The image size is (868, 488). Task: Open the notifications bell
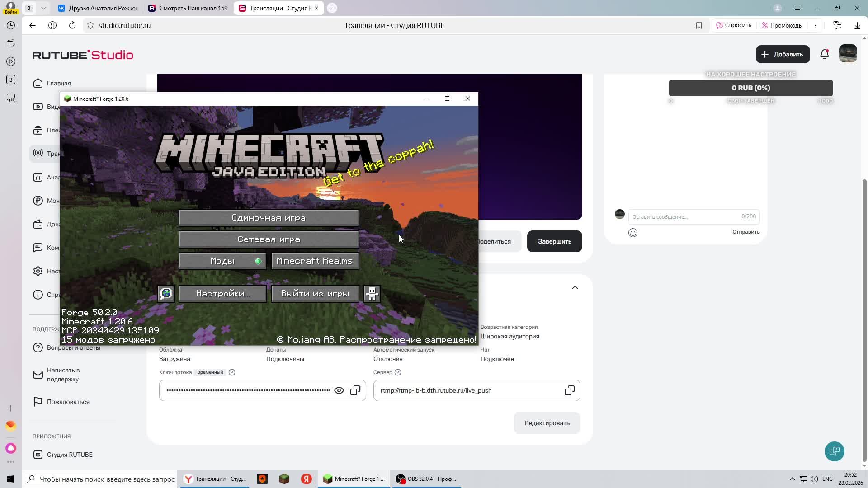824,54
